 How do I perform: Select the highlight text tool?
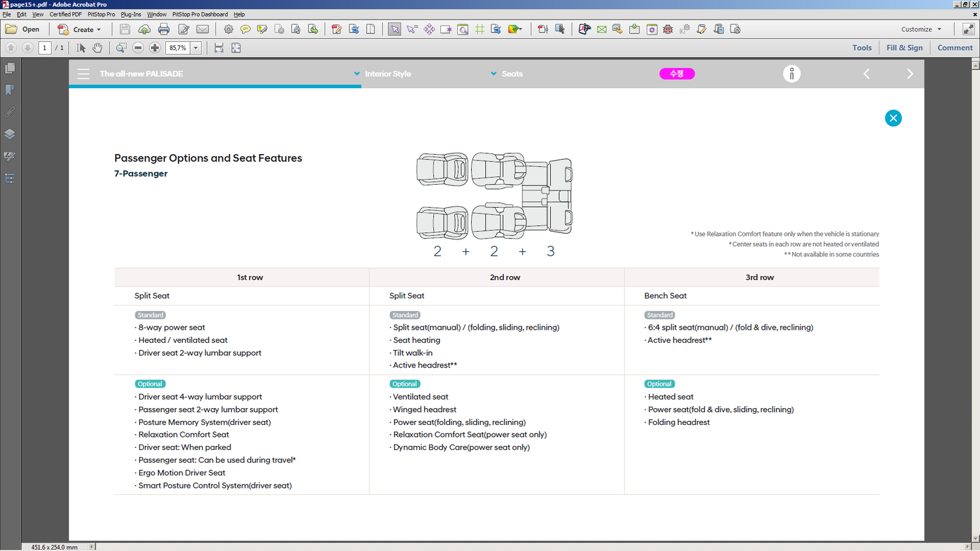(262, 29)
